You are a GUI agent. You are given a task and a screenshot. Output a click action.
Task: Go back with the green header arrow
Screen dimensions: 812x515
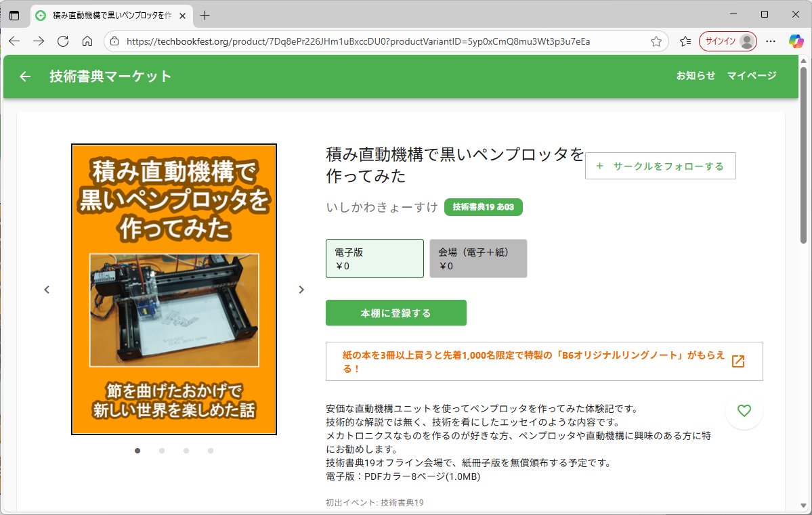(25, 76)
